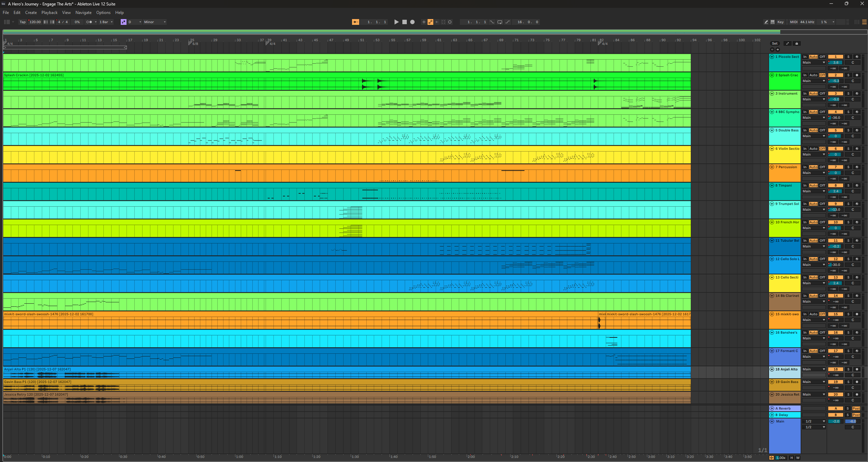Open the hamburger menu icon top right
This screenshot has height=462, width=868.
coord(865,22)
